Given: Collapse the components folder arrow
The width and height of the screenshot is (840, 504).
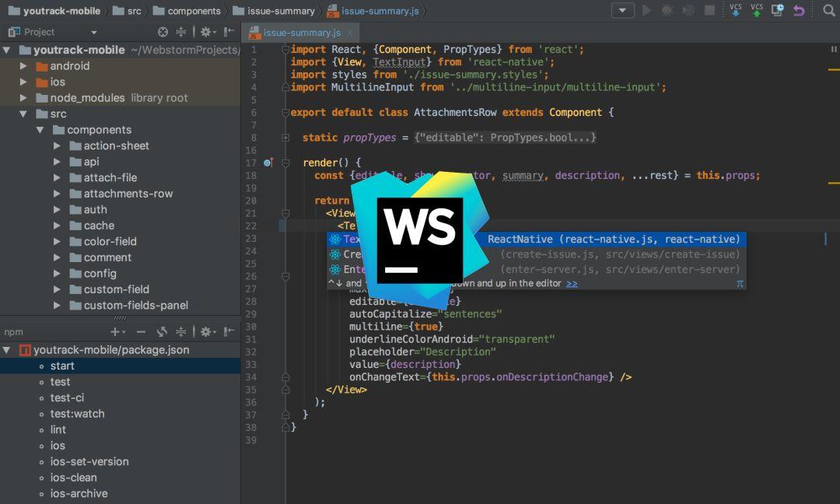Looking at the screenshot, I should 40,130.
